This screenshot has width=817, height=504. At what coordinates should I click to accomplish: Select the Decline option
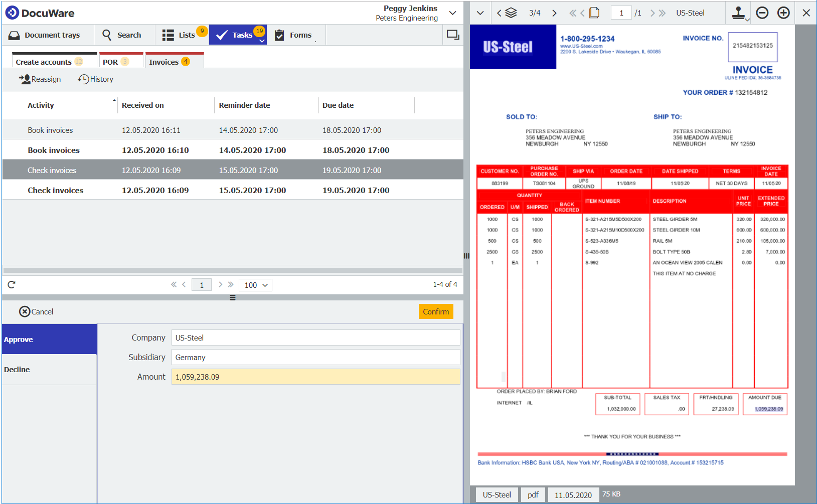pos(17,370)
